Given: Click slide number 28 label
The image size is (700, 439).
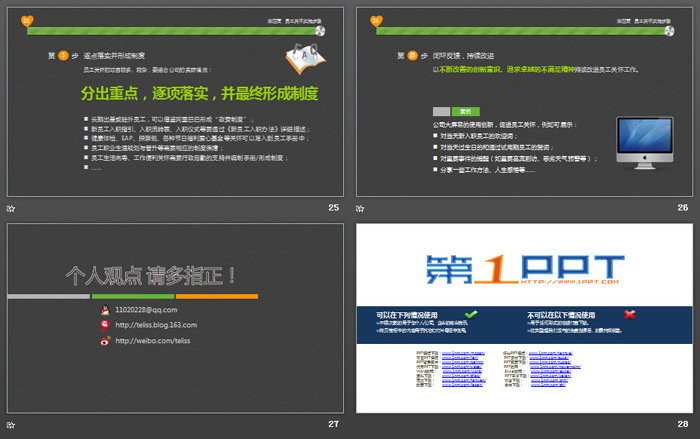Looking at the screenshot, I should (683, 424).
